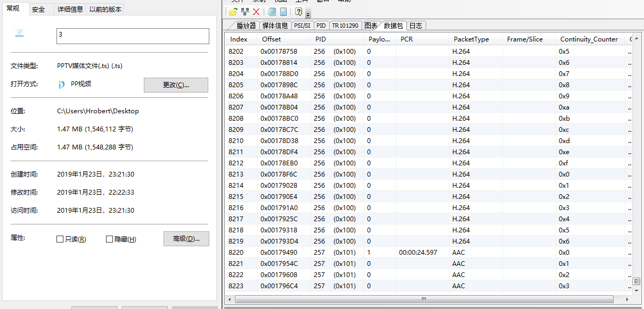
Task: Sort by the Index column header
Action: (x=241, y=39)
